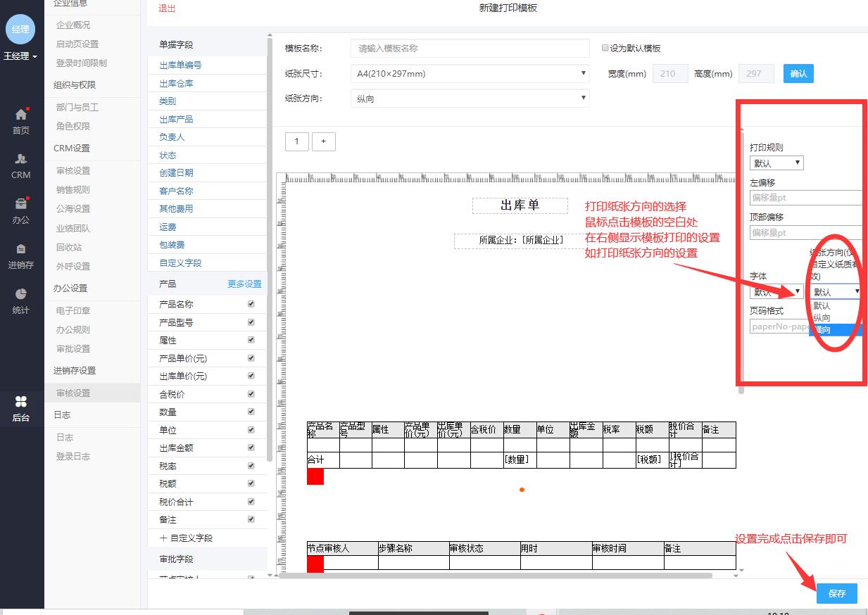The image size is (868, 615).
Task: Open 外呼设置 menu item
Action: [x=73, y=266]
